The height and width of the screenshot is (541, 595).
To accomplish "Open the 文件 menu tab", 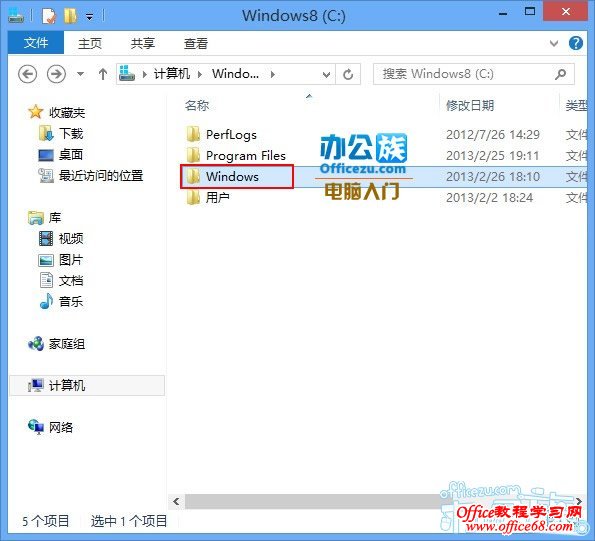I will pos(36,43).
